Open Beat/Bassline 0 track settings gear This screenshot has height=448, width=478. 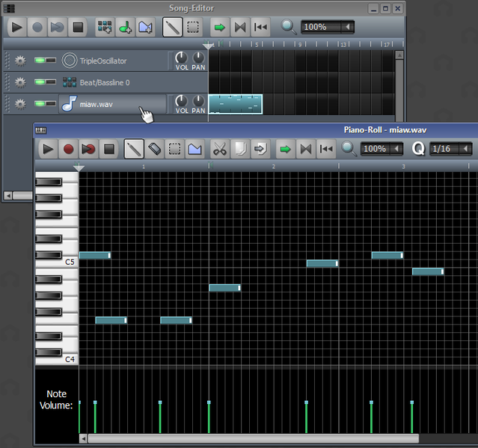(x=20, y=82)
